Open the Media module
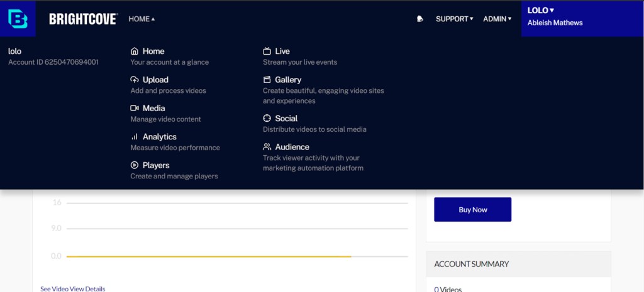Image resolution: width=644 pixels, height=292 pixels. point(154,108)
